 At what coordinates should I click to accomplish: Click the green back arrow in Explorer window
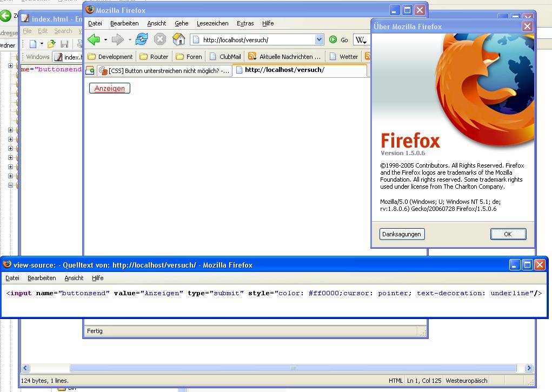pyautogui.click(x=5, y=15)
